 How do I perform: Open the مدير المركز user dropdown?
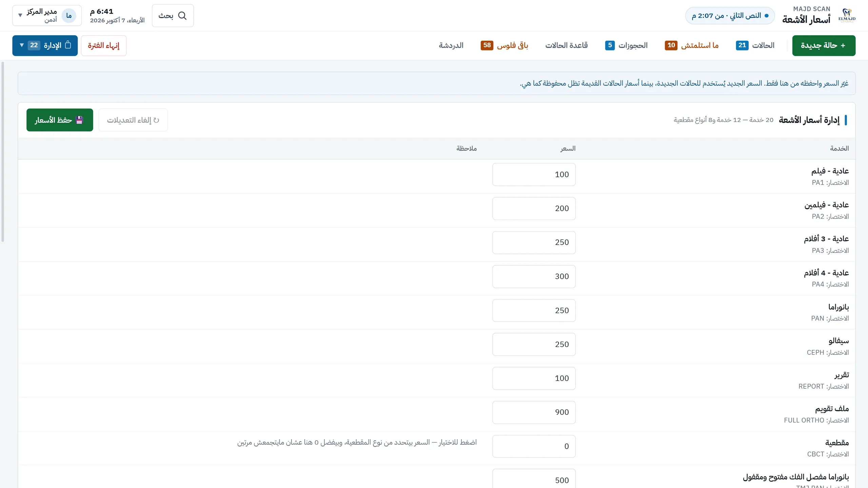tap(47, 16)
